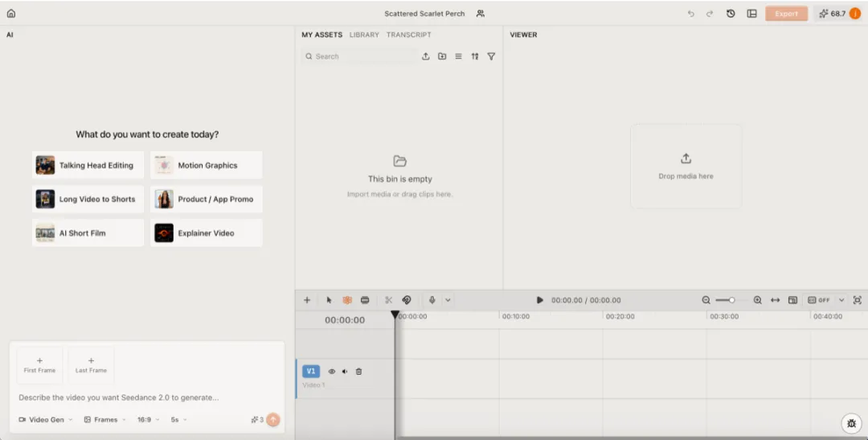Undo the last action

(691, 14)
